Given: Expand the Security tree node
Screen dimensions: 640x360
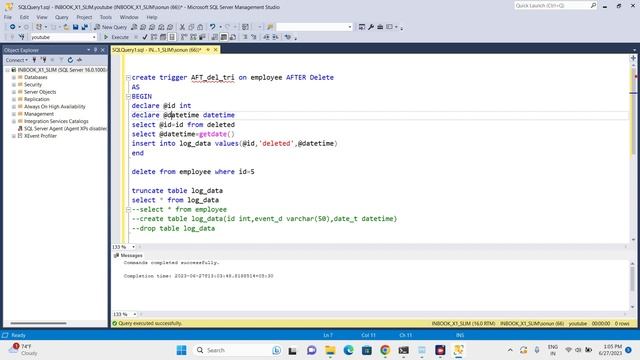Looking at the screenshot, I should (x=14, y=84).
